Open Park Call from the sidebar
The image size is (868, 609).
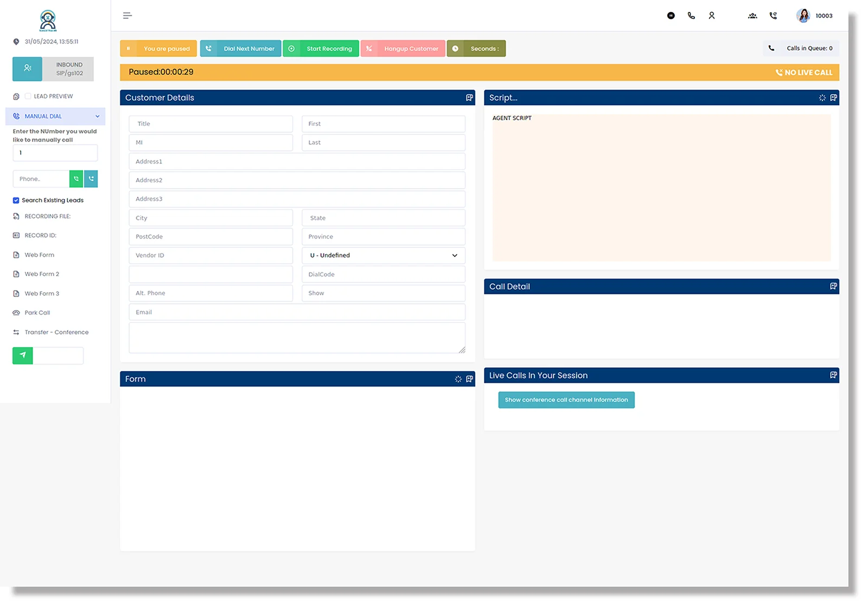[x=36, y=312]
